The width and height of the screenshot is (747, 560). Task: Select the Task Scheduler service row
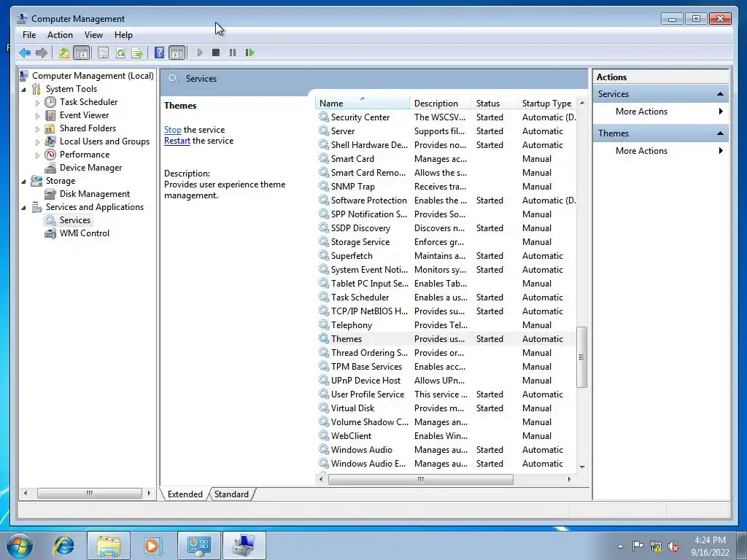point(446,297)
